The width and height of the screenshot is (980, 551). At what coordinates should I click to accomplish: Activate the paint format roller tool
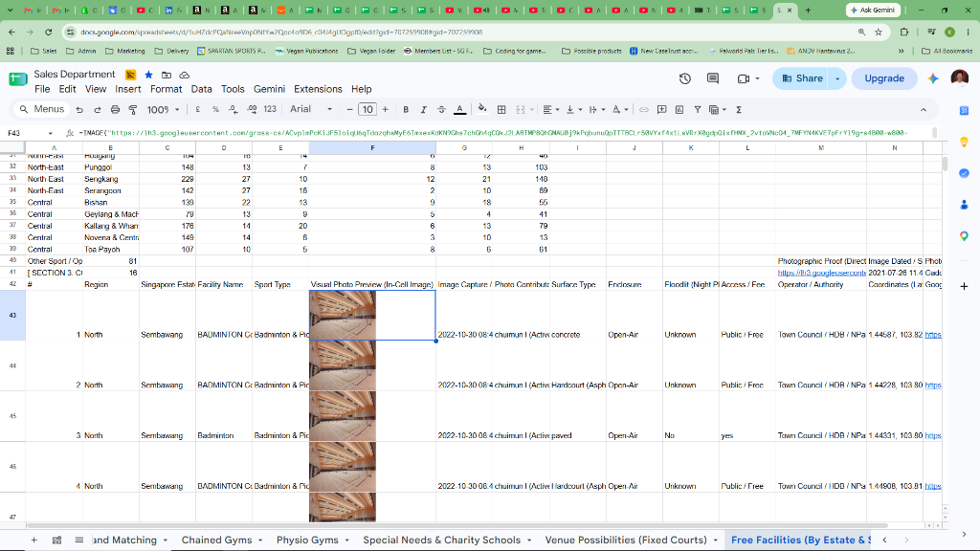[x=132, y=110]
